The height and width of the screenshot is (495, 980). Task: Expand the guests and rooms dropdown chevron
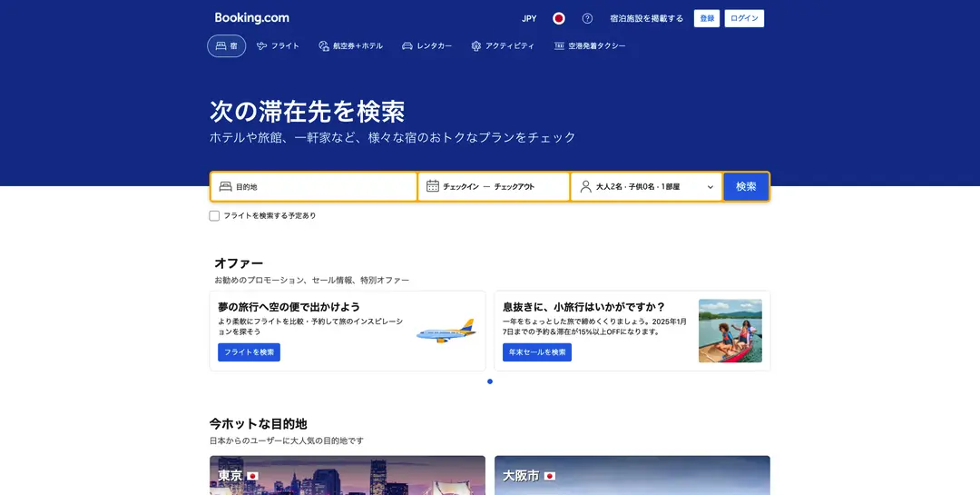click(x=710, y=186)
